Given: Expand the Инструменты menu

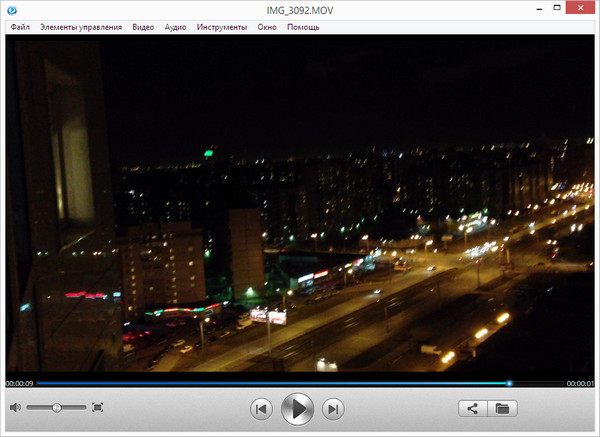Looking at the screenshot, I should tap(222, 27).
